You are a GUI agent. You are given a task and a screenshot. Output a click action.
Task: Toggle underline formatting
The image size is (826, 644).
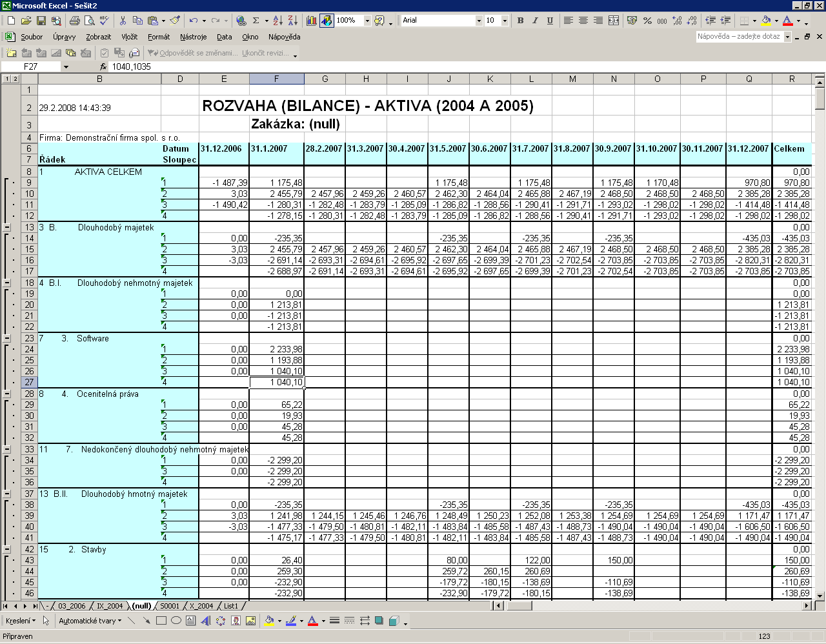click(550, 21)
